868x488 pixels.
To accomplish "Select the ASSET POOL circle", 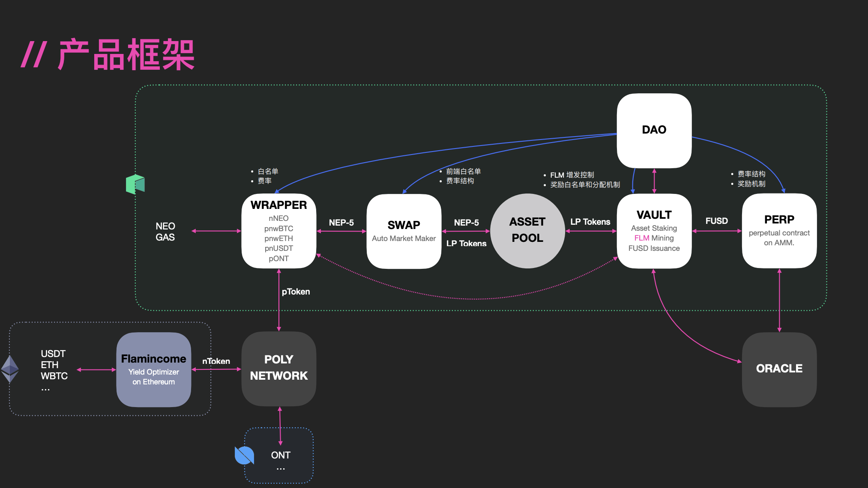I will [527, 231].
